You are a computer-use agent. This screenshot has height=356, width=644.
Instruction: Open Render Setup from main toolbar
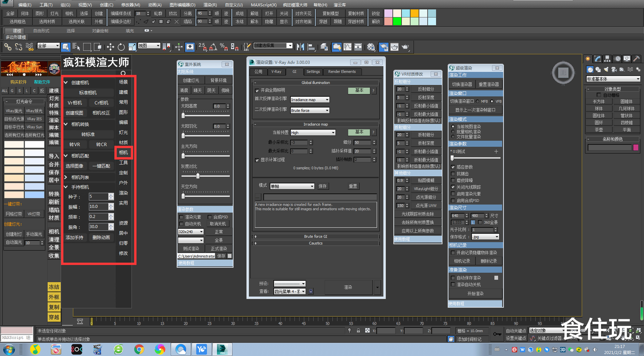click(x=383, y=47)
